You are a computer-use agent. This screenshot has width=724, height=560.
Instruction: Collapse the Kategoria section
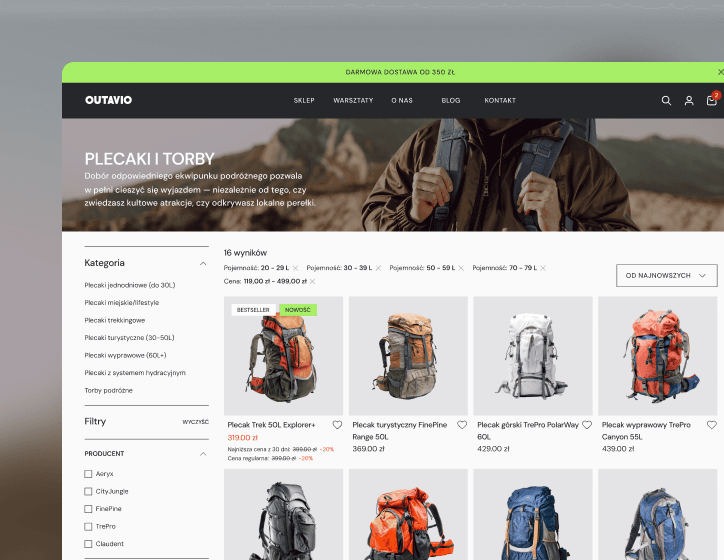(x=203, y=263)
